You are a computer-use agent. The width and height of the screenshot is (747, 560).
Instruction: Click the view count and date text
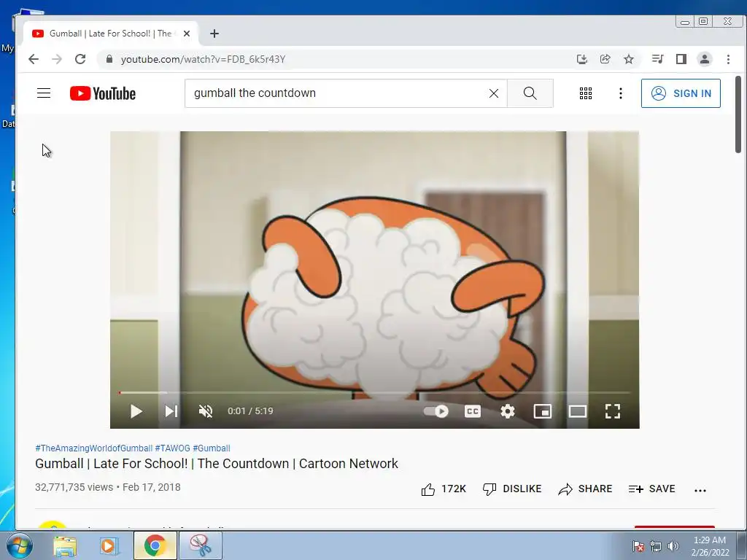coord(108,487)
